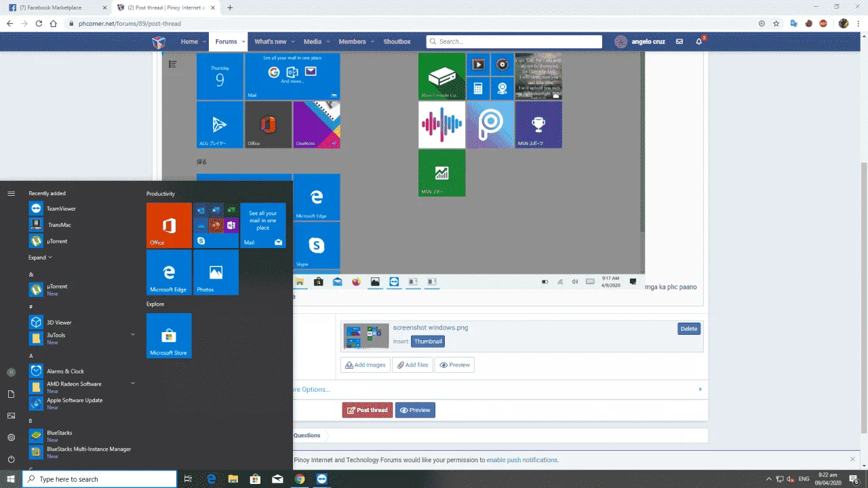This screenshot has width=868, height=488.
Task: Open Documents icon in Start menu rail
Action: click(x=11, y=394)
